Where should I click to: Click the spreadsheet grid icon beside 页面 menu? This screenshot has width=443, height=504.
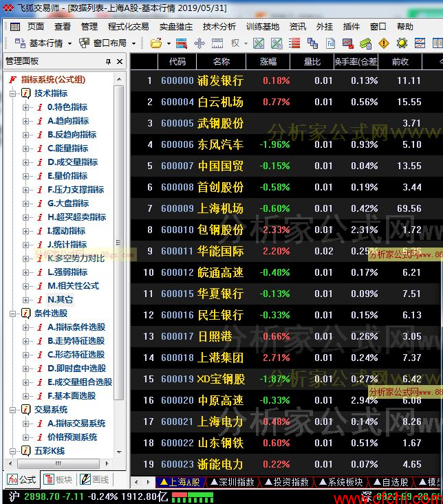click(14, 27)
